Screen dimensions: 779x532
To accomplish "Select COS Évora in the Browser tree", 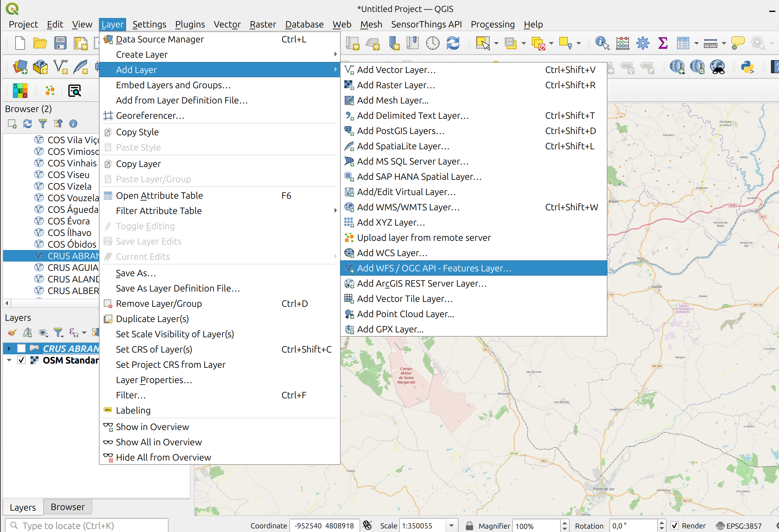I will tap(69, 221).
